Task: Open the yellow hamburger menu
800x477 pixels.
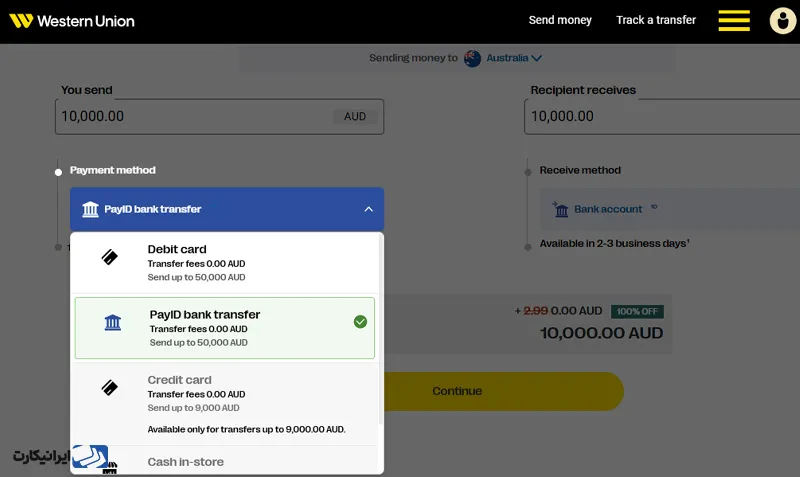Action: [x=734, y=21]
